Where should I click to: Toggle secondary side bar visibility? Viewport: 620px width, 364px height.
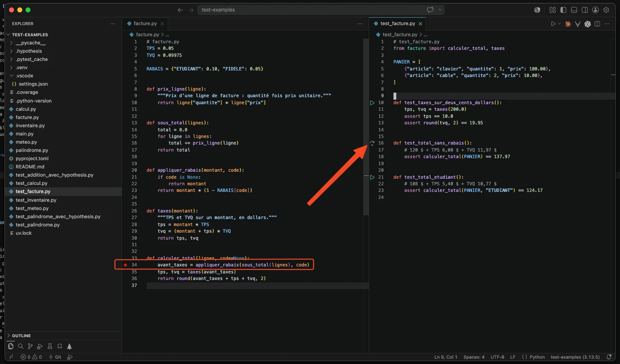tap(585, 10)
